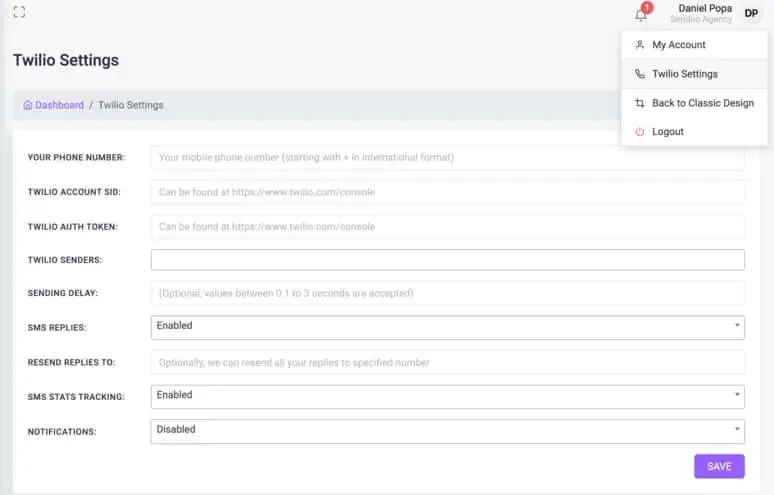The height and width of the screenshot is (495, 774).
Task: Open the SMS Replies dropdown
Action: (448, 328)
